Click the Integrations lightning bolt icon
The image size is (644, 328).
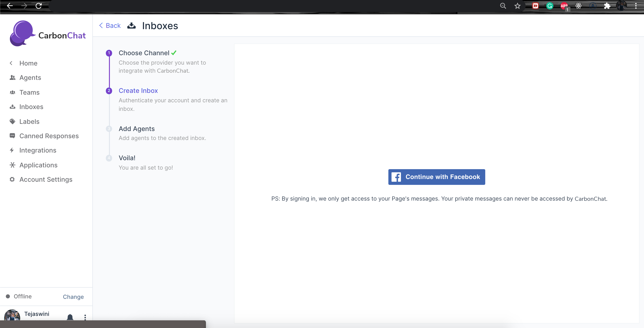point(12,150)
